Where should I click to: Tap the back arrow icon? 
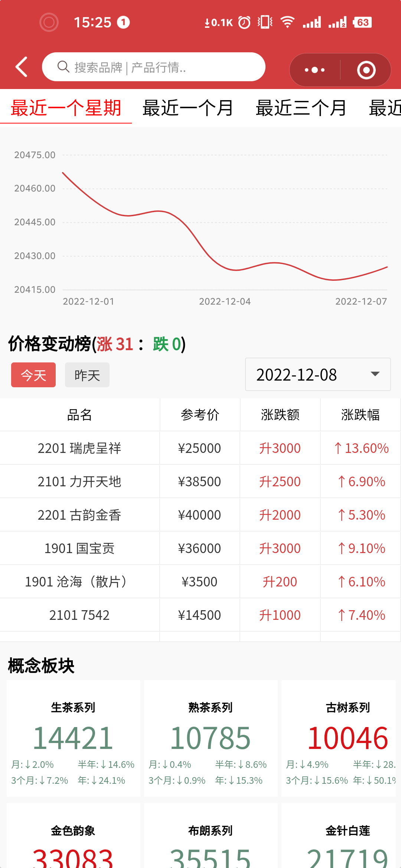coord(22,67)
